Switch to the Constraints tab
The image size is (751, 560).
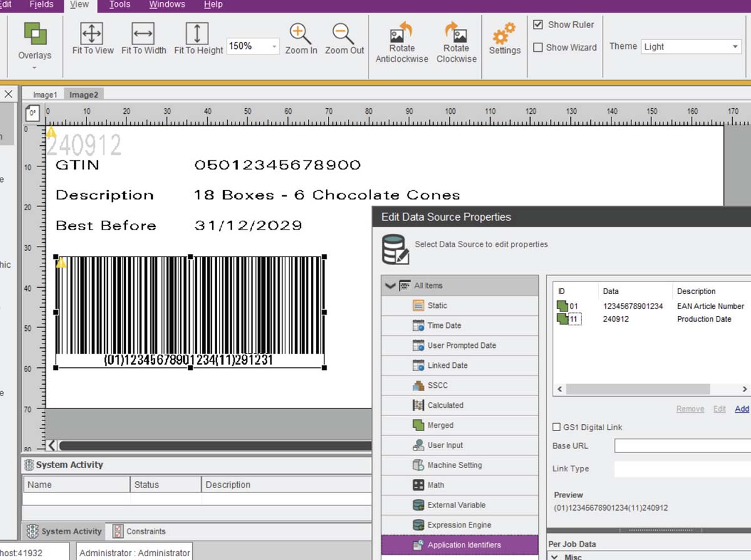pos(139,531)
